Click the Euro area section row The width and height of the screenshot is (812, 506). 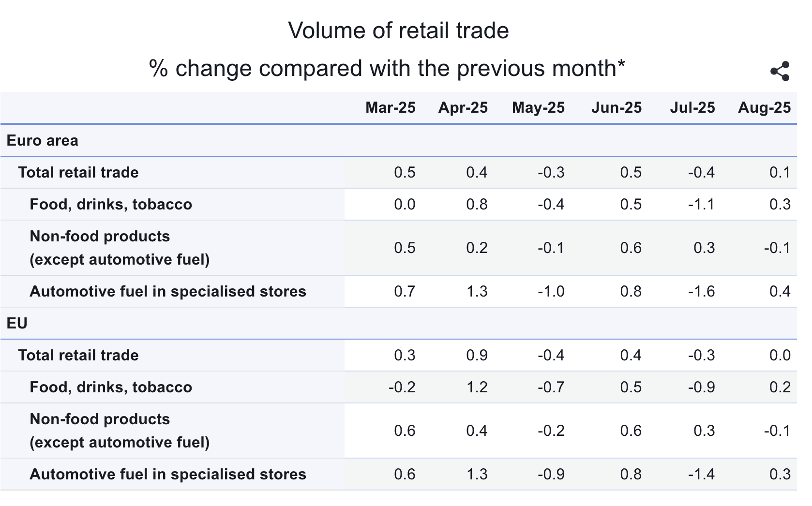[x=43, y=140]
